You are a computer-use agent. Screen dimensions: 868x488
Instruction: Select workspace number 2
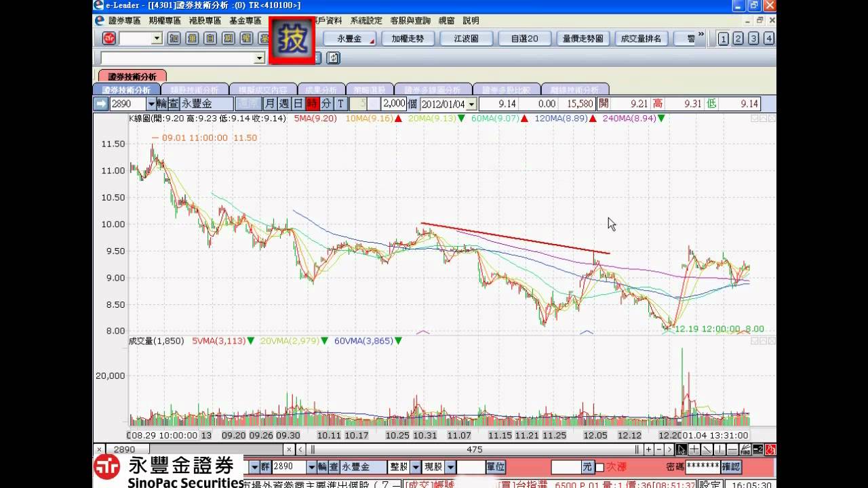click(738, 39)
